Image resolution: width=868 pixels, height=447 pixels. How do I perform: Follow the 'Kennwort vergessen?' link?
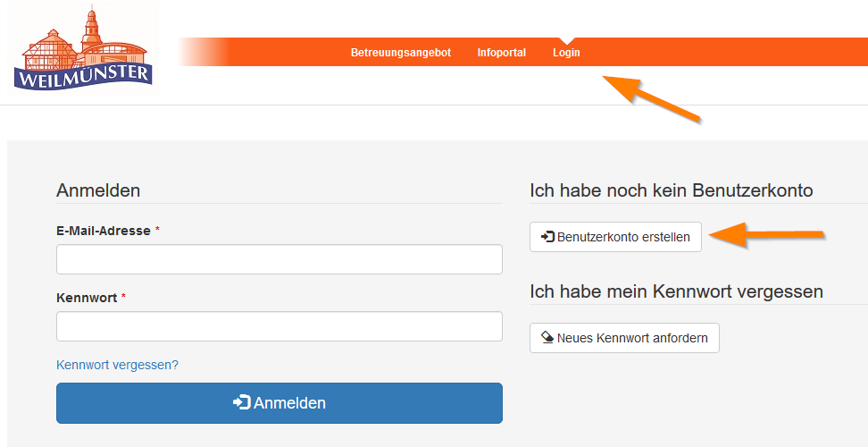coord(117,365)
